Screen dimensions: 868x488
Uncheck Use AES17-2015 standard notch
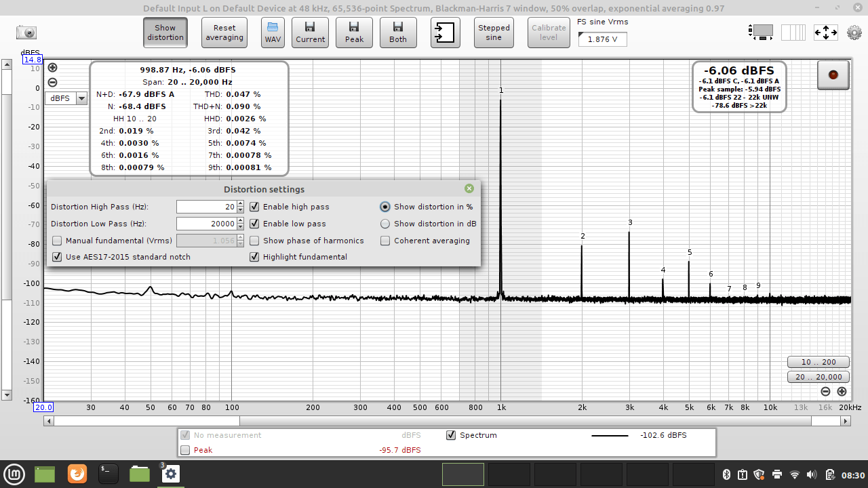57,257
